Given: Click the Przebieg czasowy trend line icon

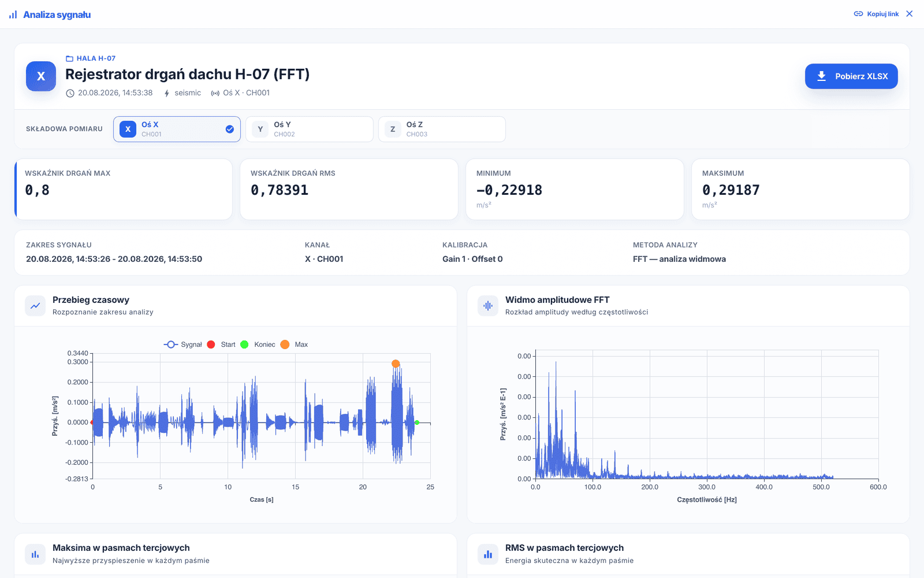Looking at the screenshot, I should (x=35, y=306).
